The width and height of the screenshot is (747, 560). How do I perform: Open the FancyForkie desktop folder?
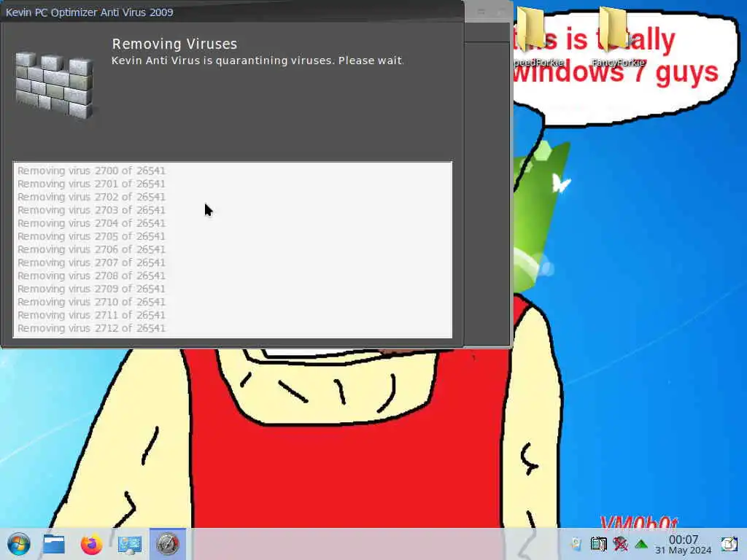pos(618,37)
